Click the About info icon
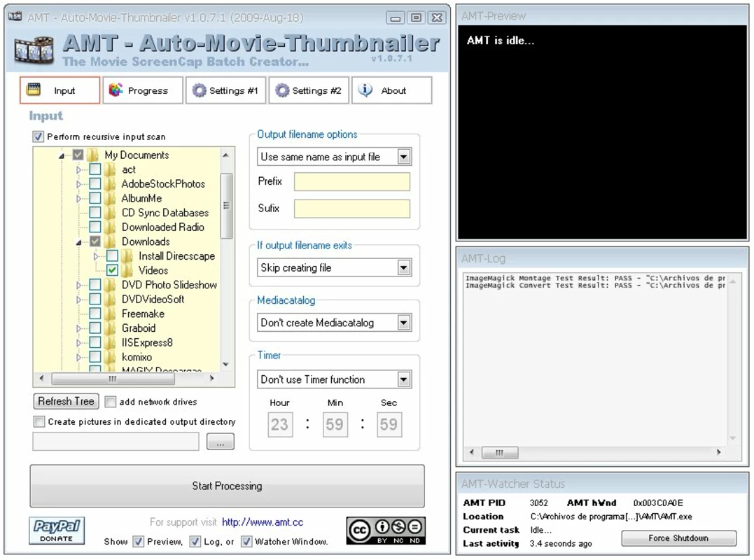This screenshot has width=754, height=560. (x=365, y=90)
